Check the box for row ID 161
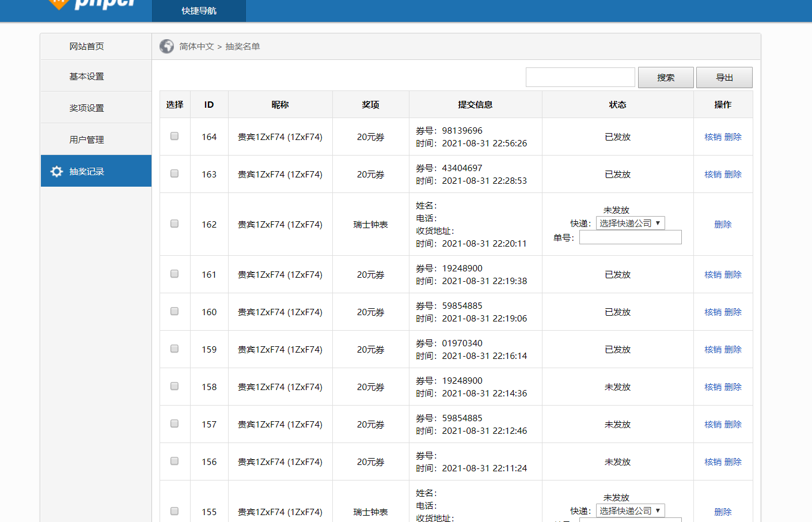 (x=174, y=274)
